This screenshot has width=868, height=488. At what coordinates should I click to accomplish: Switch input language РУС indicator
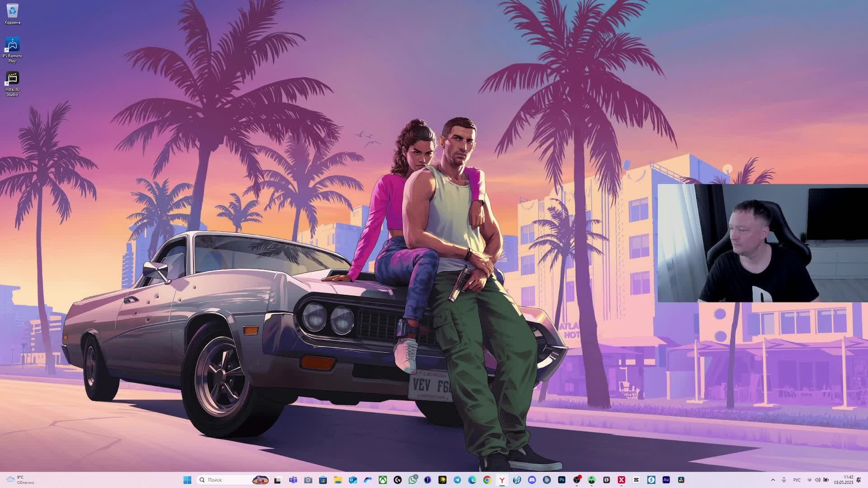[797, 480]
